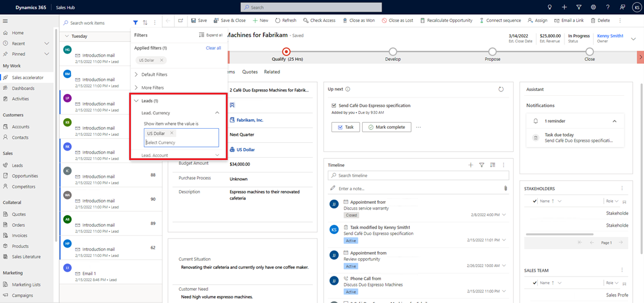Click the Mark complete button
The height and width of the screenshot is (303, 644).
coord(386,127)
